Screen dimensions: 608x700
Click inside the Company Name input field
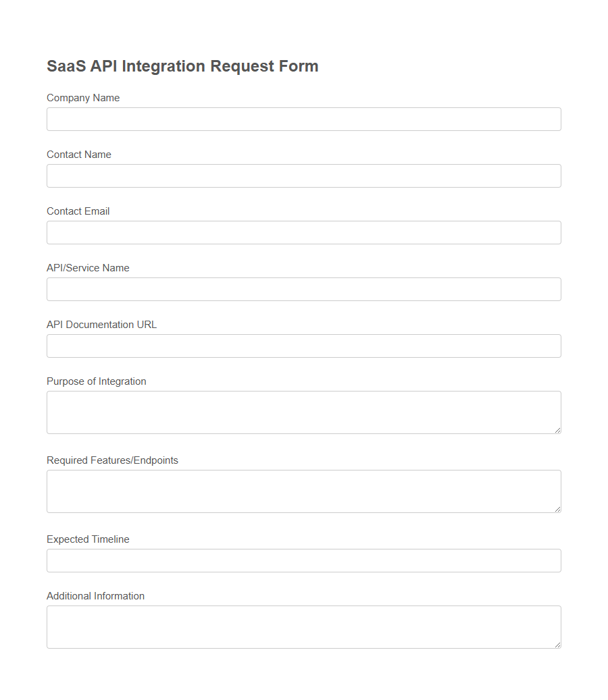(x=303, y=119)
